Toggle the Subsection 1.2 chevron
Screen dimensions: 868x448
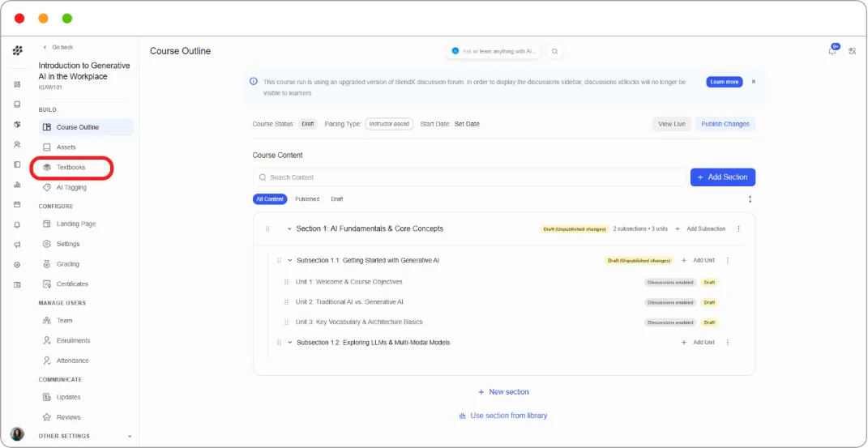289,343
